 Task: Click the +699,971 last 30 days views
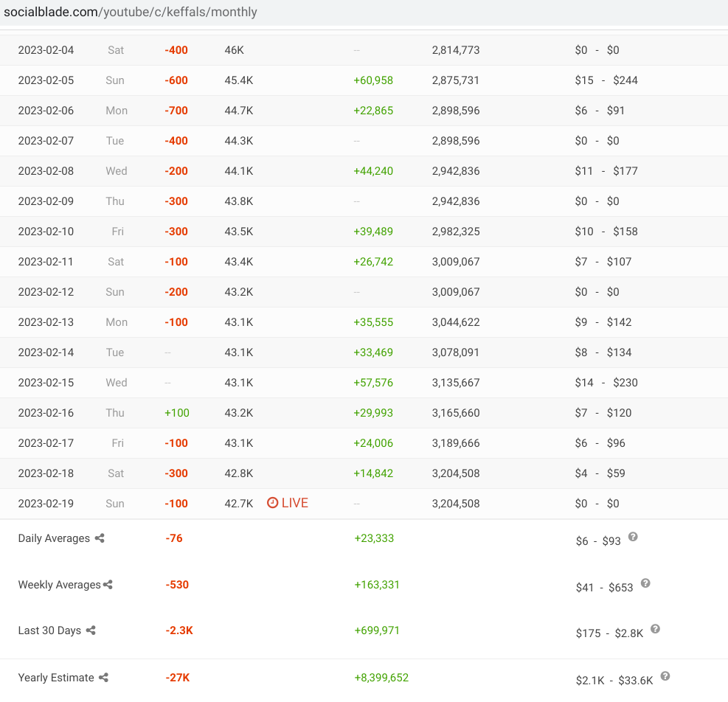point(377,630)
